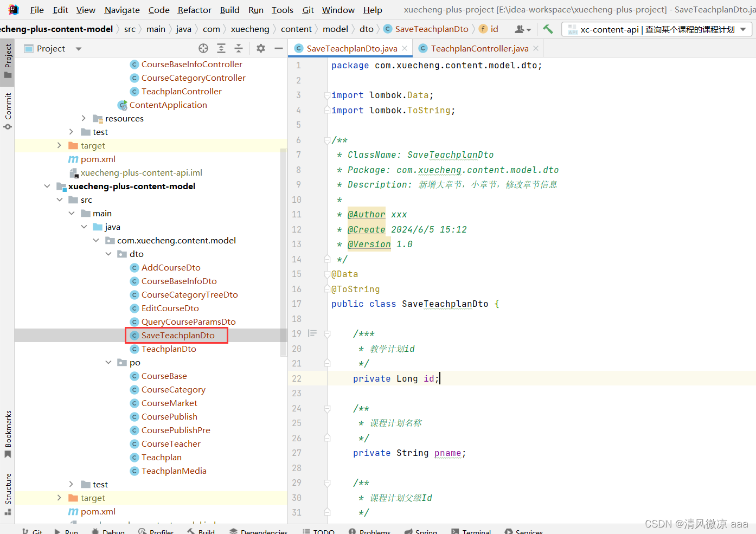Image resolution: width=756 pixels, height=534 pixels.
Task: Click the Project tree vertical scrollbar
Action: click(x=283, y=252)
